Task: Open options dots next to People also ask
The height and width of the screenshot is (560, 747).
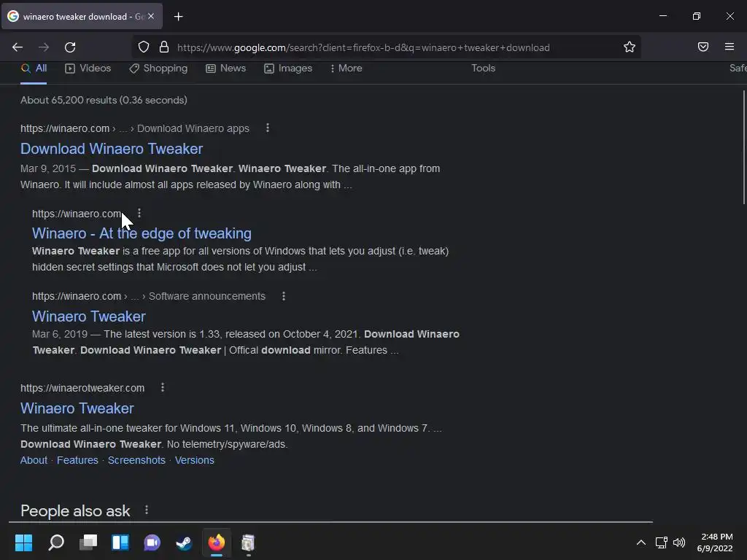Action: point(146,510)
